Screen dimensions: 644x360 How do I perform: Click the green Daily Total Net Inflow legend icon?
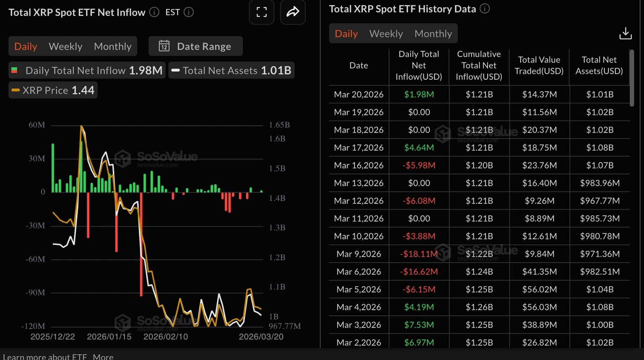(15, 70)
